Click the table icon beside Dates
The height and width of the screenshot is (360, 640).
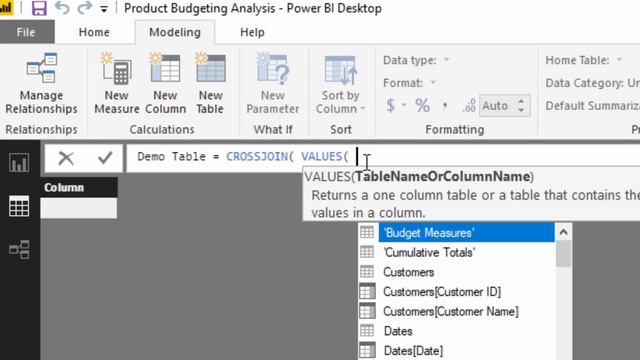tap(367, 331)
